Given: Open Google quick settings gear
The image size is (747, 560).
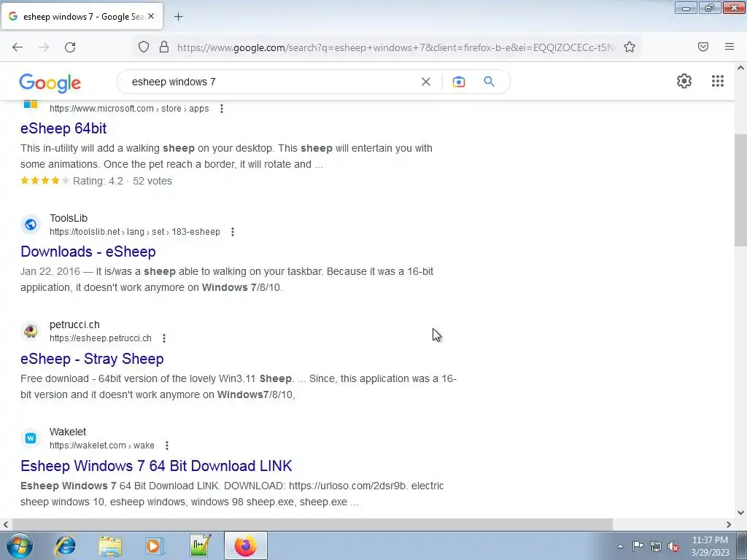Looking at the screenshot, I should click(684, 81).
